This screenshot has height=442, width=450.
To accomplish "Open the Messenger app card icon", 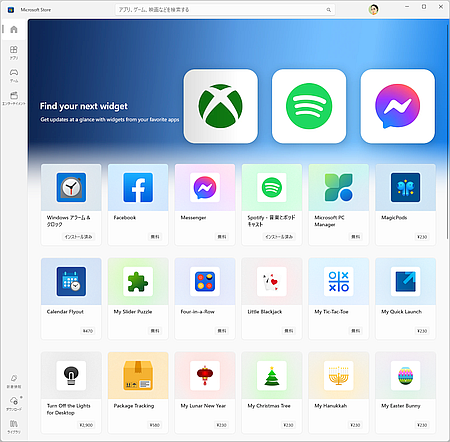I will pos(205,187).
